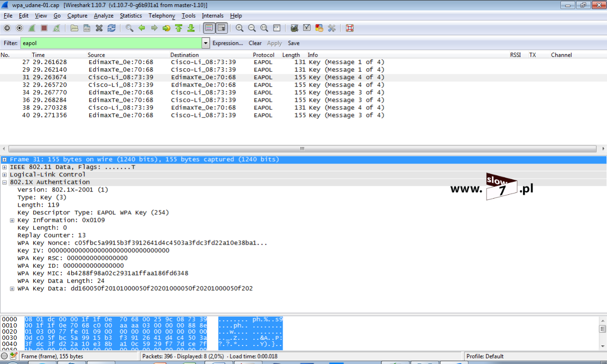Open help via lifebuoy icon
Viewport: 607px width, 364px height.
349,28
